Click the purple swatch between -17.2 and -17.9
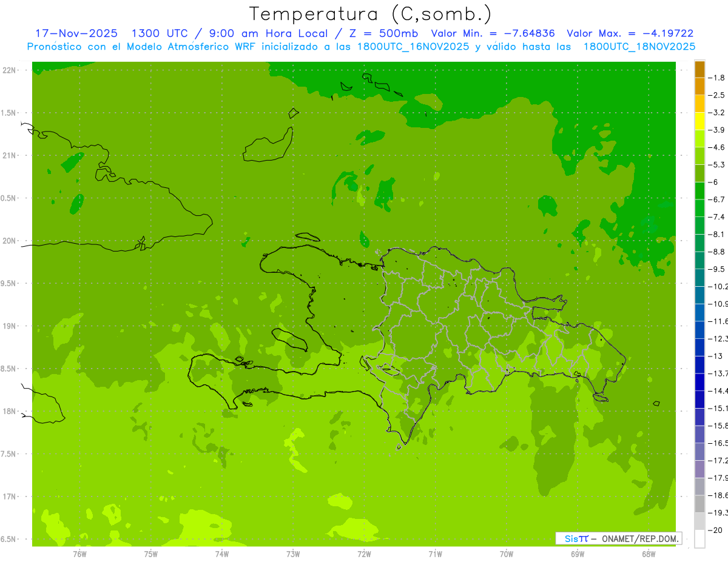The height and width of the screenshot is (562, 728). coord(699,469)
